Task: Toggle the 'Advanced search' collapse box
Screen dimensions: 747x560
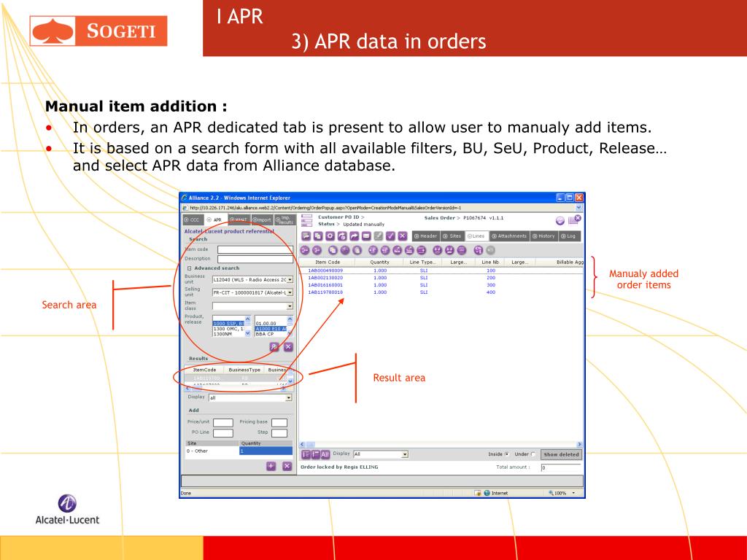Action: (x=189, y=268)
